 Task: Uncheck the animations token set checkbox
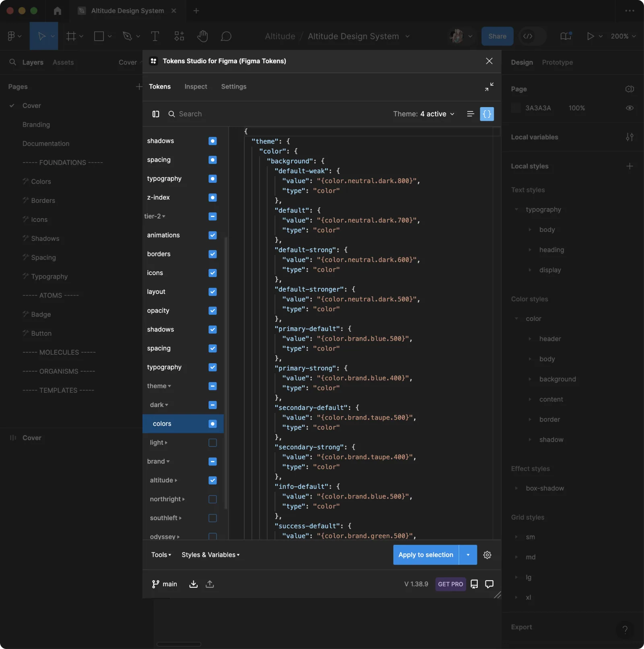point(213,235)
